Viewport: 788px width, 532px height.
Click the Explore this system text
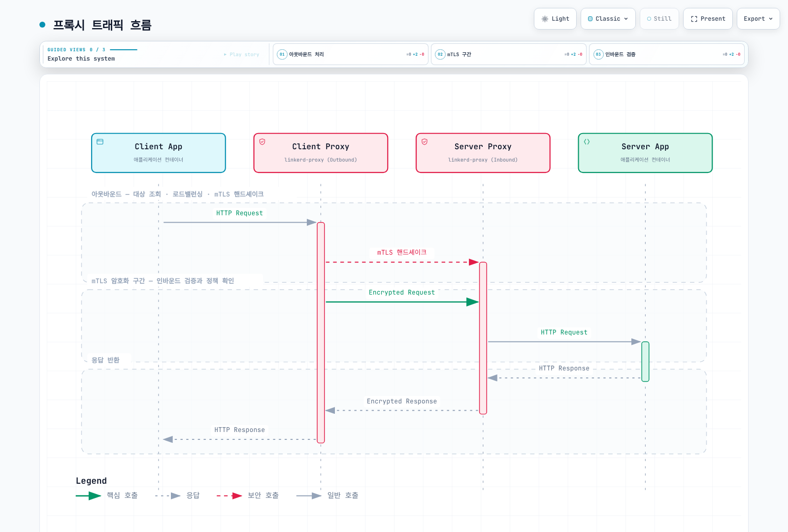[x=81, y=59]
